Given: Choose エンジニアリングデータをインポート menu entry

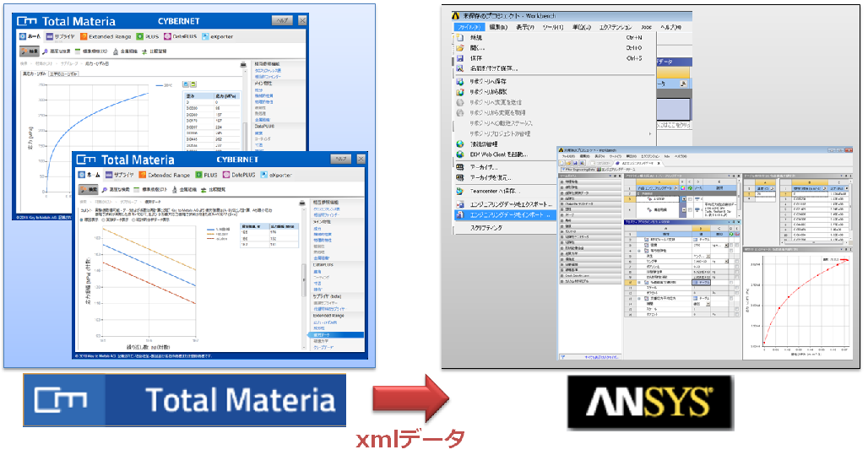Looking at the screenshot, I should pos(505,214).
